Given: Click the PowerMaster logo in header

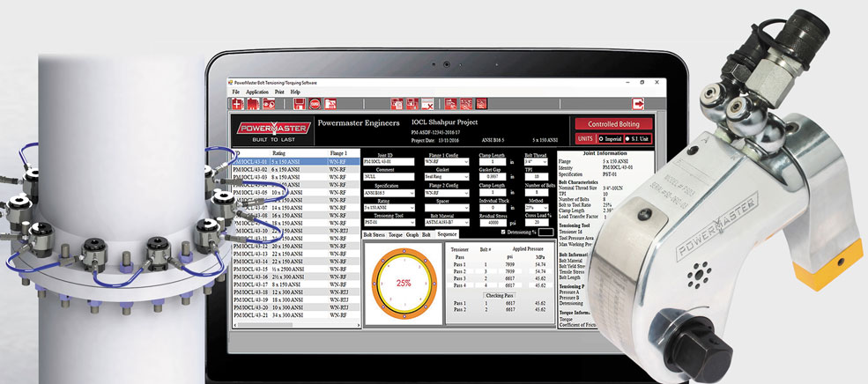Looking at the screenshot, I should click(274, 130).
